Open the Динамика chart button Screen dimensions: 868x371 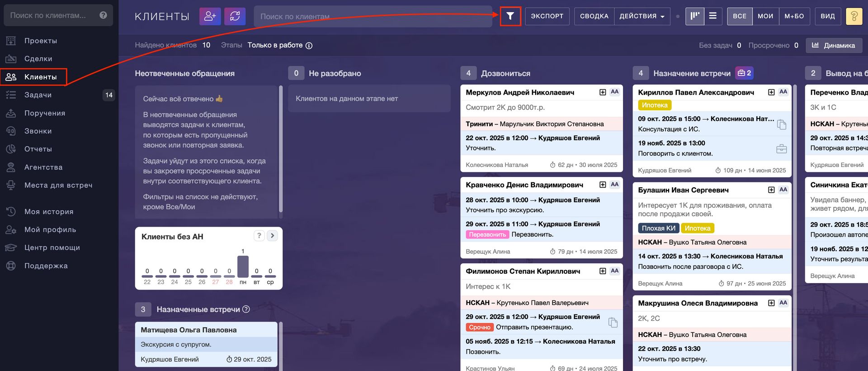click(834, 45)
